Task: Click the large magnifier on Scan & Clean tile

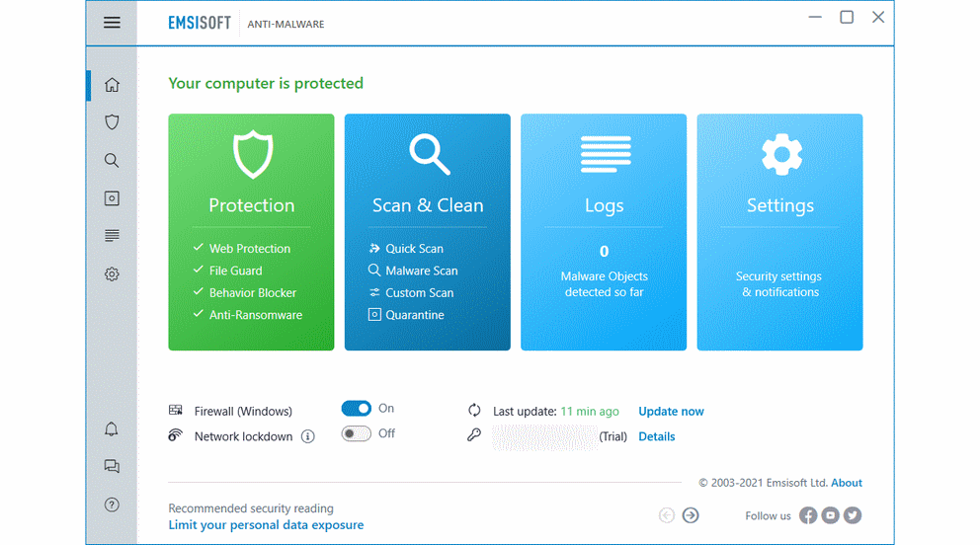Action: click(430, 154)
